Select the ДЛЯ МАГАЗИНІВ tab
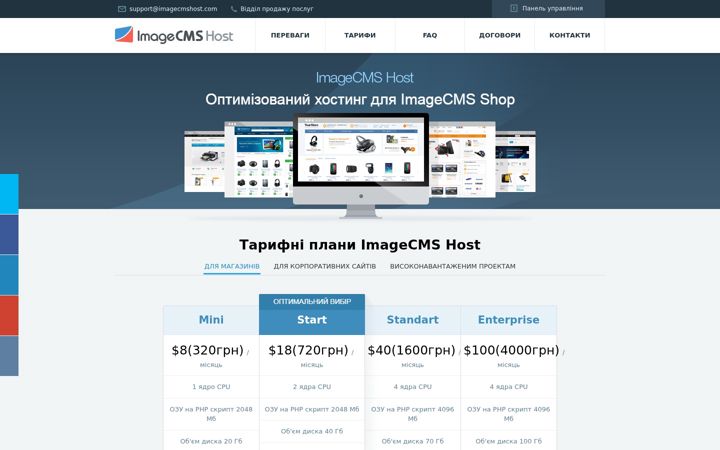This screenshot has height=450, width=720. tap(232, 266)
